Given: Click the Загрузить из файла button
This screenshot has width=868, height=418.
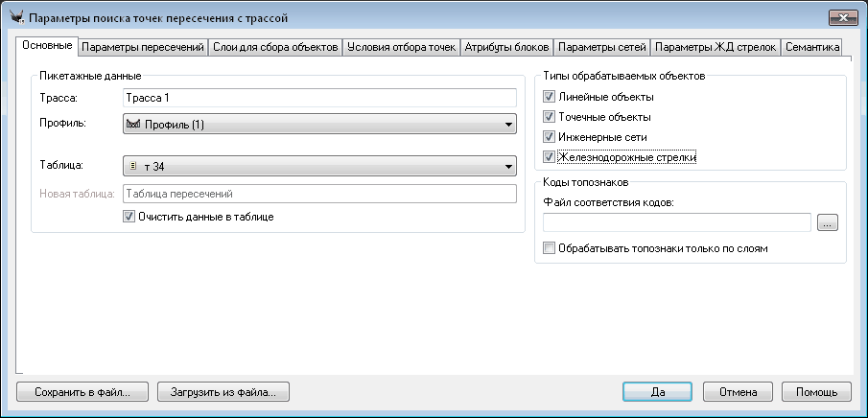Looking at the screenshot, I should point(223,391).
